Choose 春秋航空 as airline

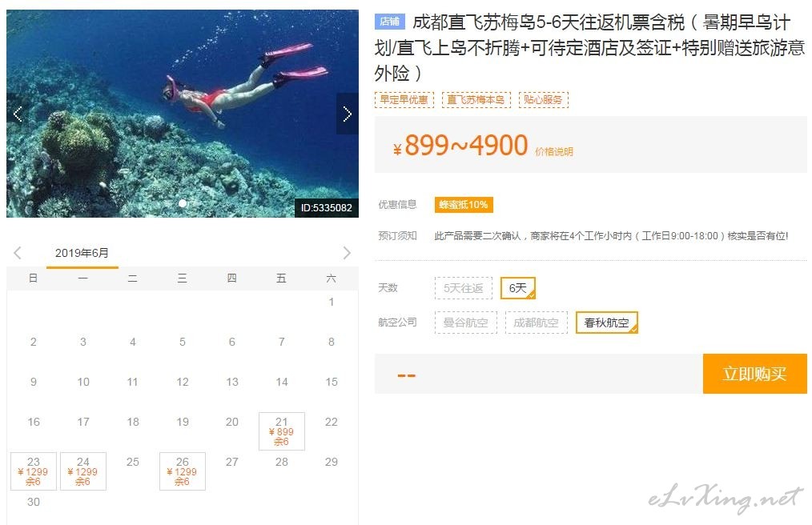[x=606, y=323]
